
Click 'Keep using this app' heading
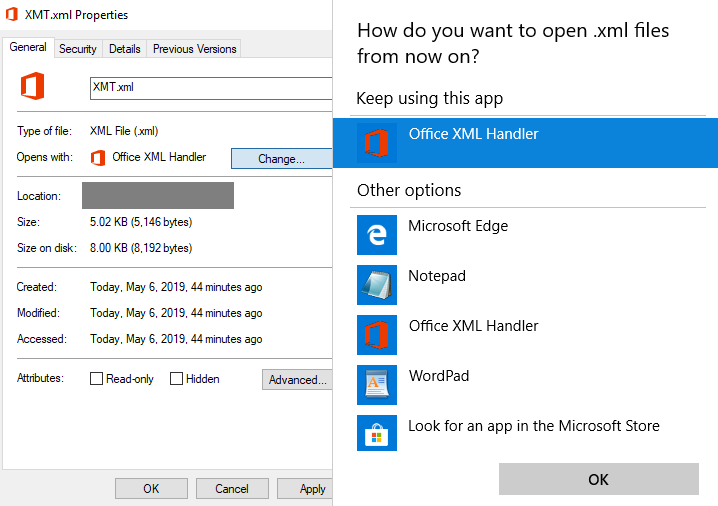[430, 98]
